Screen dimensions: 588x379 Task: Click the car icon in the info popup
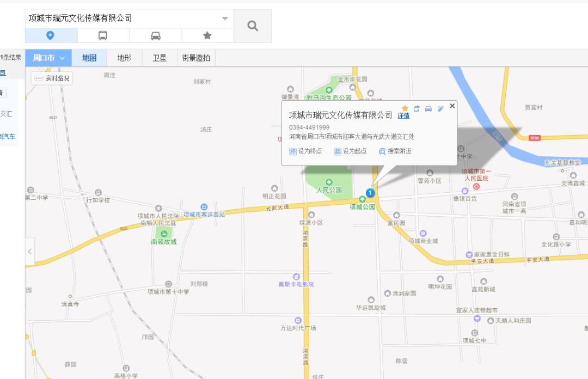coord(428,109)
